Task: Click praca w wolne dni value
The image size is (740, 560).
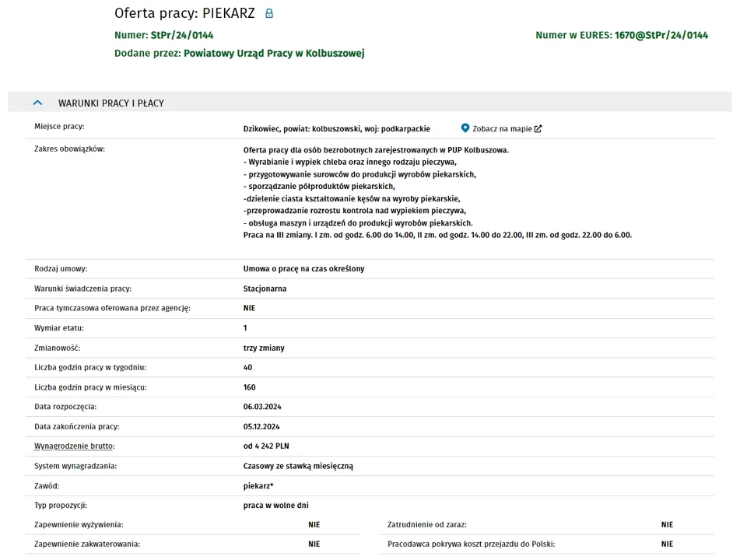Action: (x=276, y=505)
